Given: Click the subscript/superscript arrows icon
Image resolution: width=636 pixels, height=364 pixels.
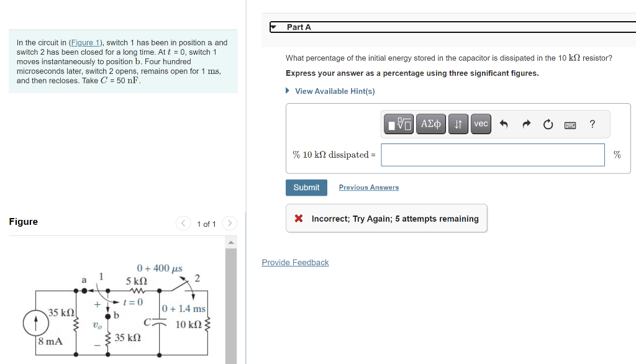Looking at the screenshot, I should 456,124.
